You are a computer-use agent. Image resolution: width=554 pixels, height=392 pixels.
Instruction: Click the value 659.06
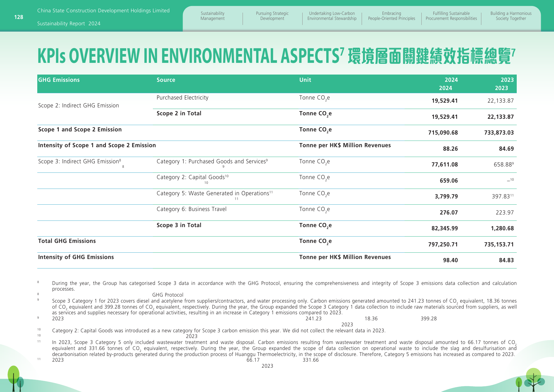[449, 181]
